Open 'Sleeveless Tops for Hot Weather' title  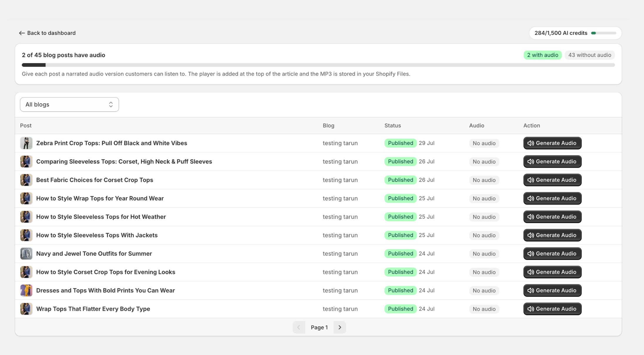101,217
